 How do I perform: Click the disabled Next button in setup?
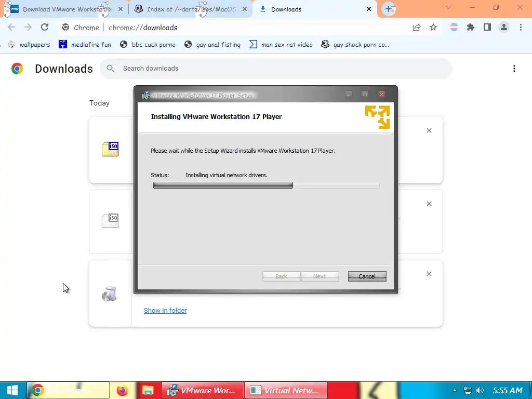[x=320, y=276]
